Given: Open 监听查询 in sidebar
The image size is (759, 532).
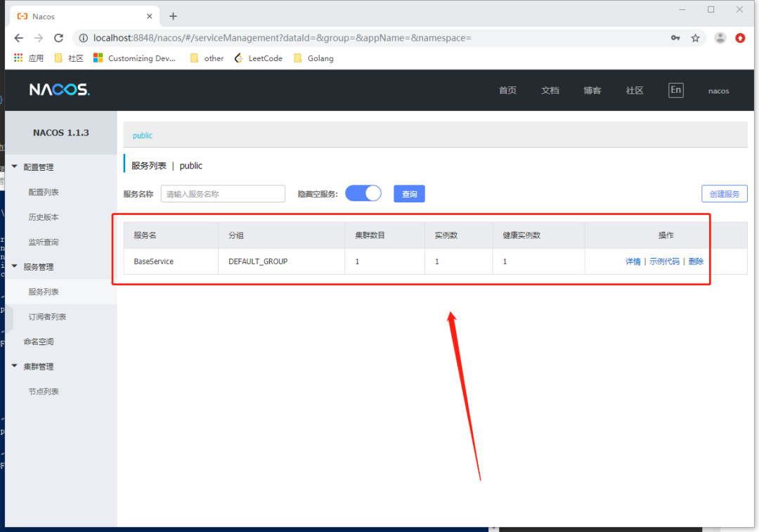Looking at the screenshot, I should pyautogui.click(x=44, y=242).
